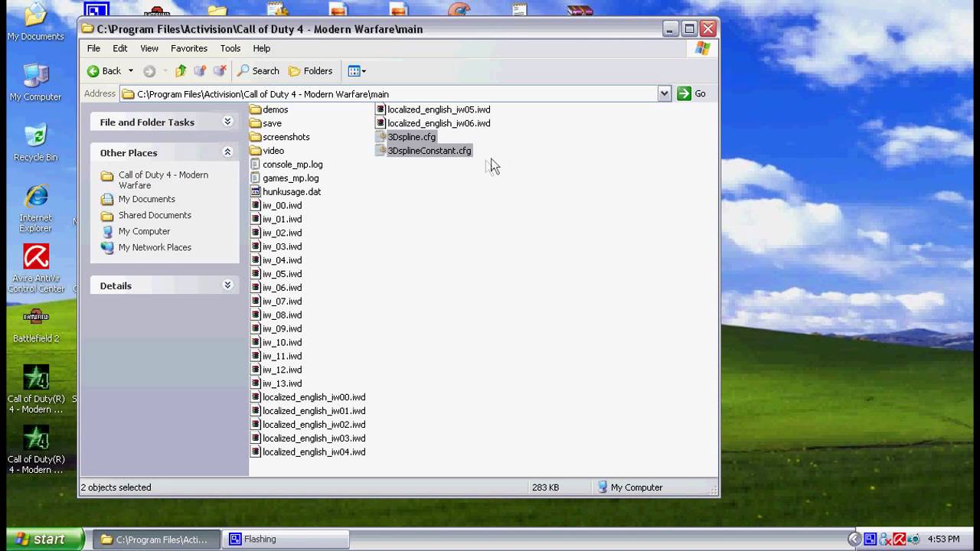Select localized_english_iw00.iwd file icon

[x=256, y=397]
